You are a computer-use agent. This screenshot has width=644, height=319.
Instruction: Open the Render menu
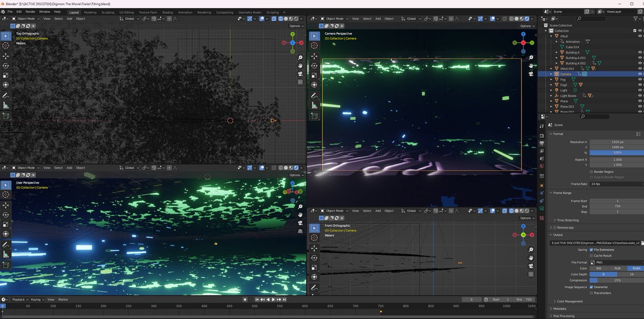[31, 11]
